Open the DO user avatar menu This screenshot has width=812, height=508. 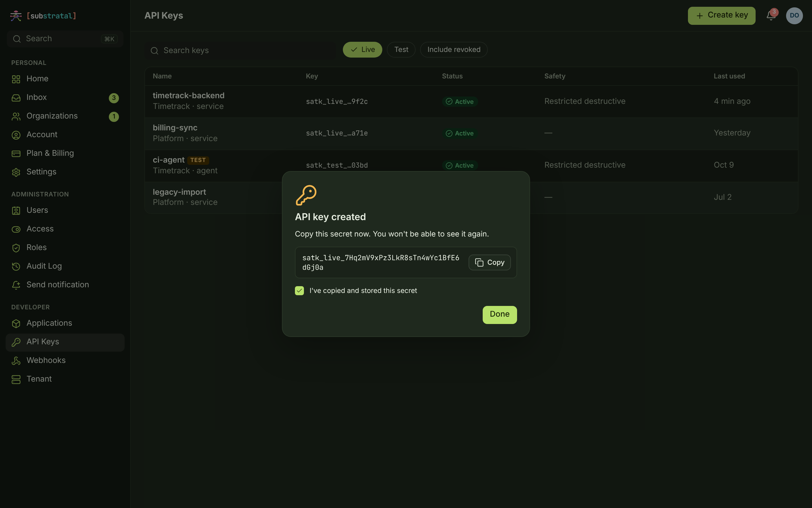coord(794,16)
